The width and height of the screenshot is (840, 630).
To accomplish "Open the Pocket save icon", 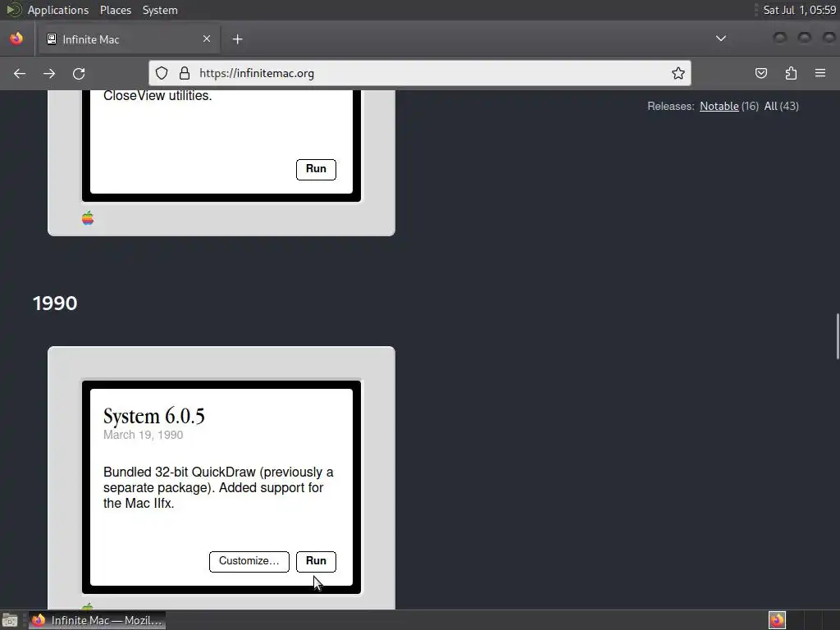I will 760,73.
